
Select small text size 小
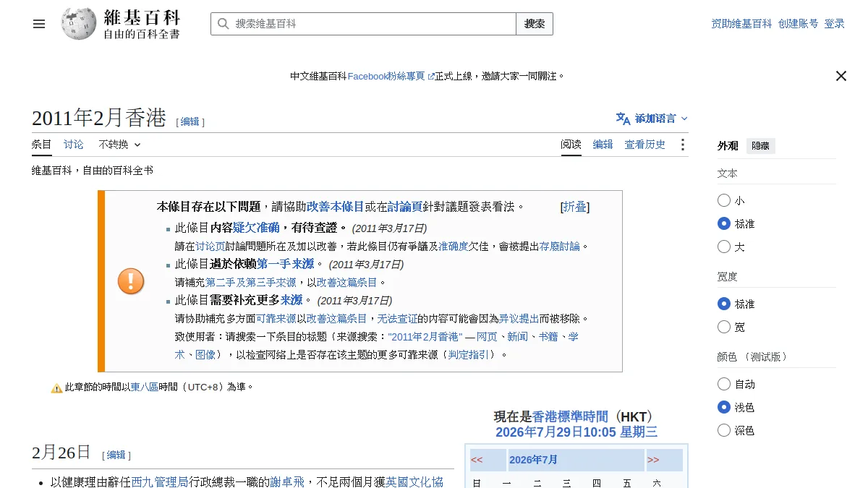pos(724,200)
